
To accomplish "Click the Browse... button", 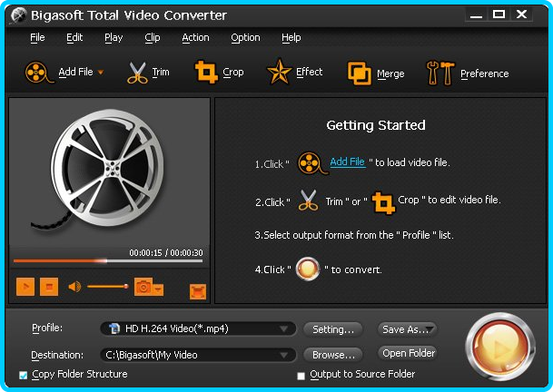I will click(x=333, y=355).
